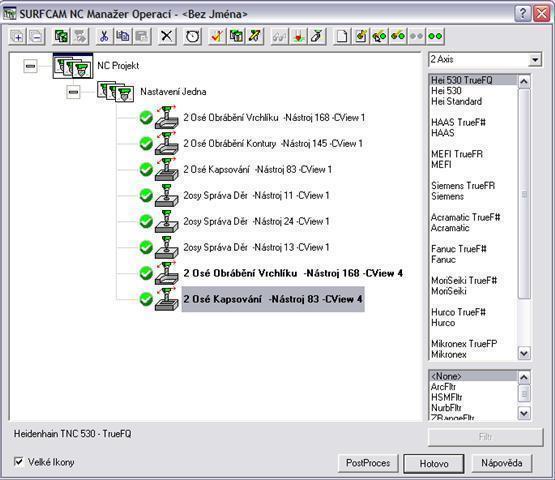Toggle green check of Kapsování CView 1
555x480 pixels.
(x=146, y=170)
